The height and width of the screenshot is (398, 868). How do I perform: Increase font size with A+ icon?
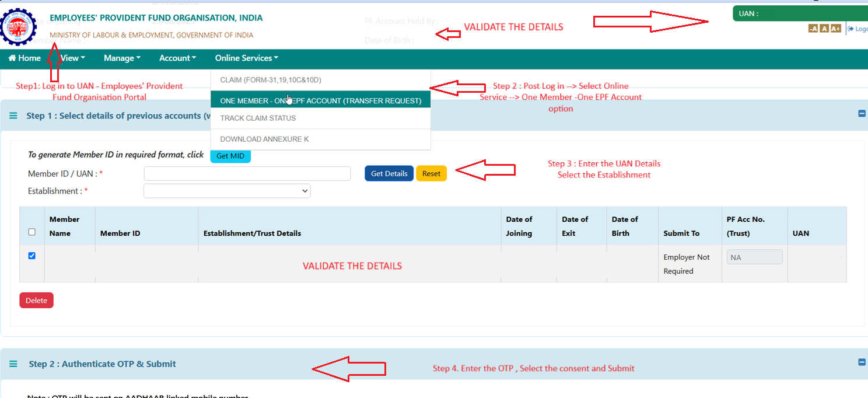click(x=836, y=29)
